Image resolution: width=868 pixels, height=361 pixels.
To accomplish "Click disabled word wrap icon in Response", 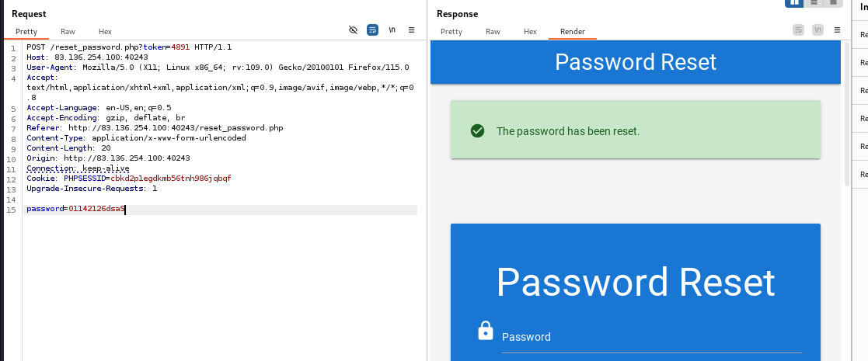I will point(798,30).
